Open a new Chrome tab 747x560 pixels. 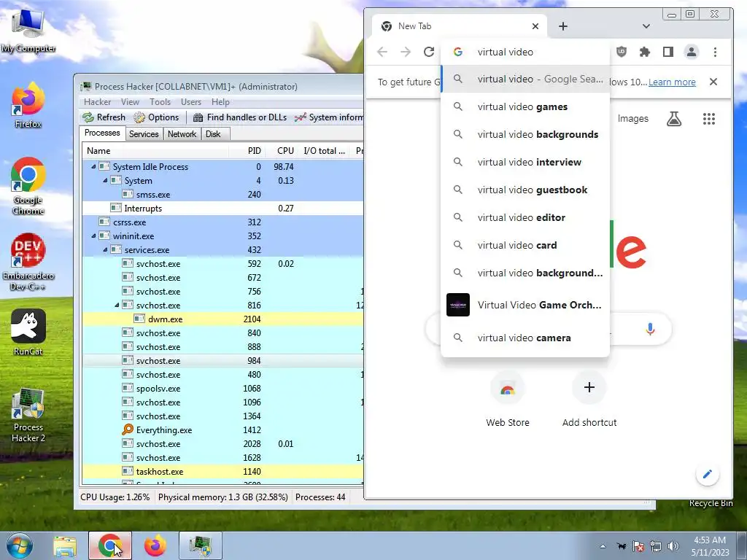[x=563, y=26]
